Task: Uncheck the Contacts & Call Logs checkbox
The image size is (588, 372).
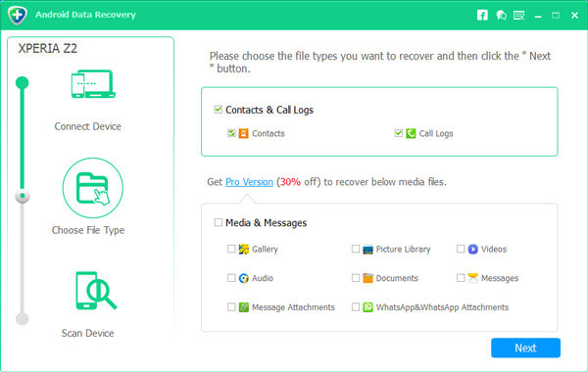Action: [x=218, y=110]
